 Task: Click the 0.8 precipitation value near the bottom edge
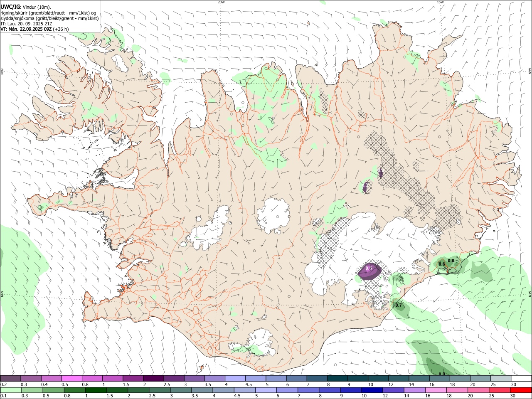442,374
